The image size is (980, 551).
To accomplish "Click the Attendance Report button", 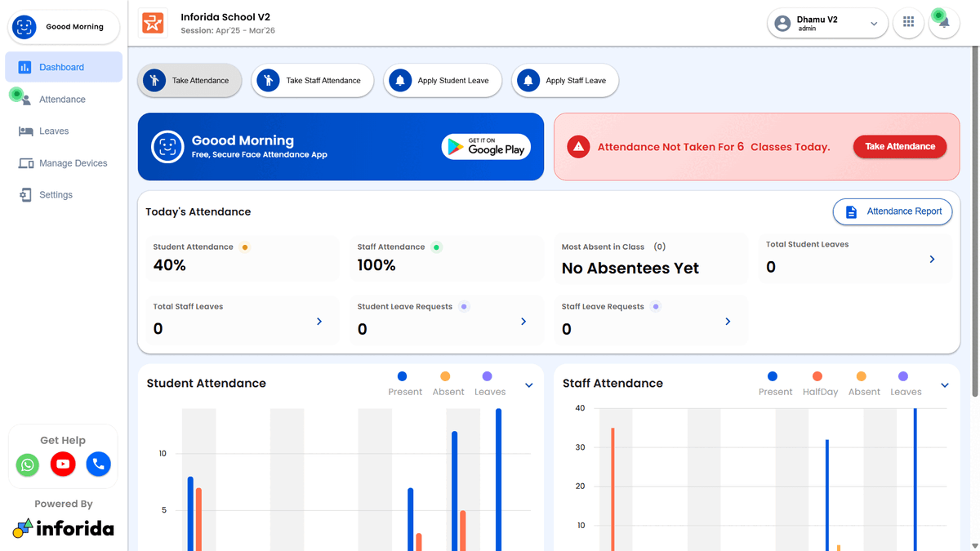I will [x=893, y=211].
